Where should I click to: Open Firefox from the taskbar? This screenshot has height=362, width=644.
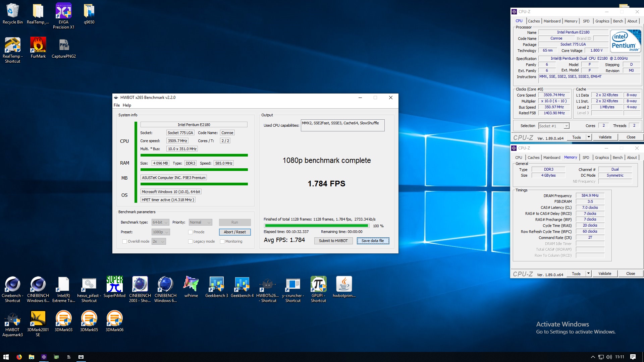coord(19,357)
